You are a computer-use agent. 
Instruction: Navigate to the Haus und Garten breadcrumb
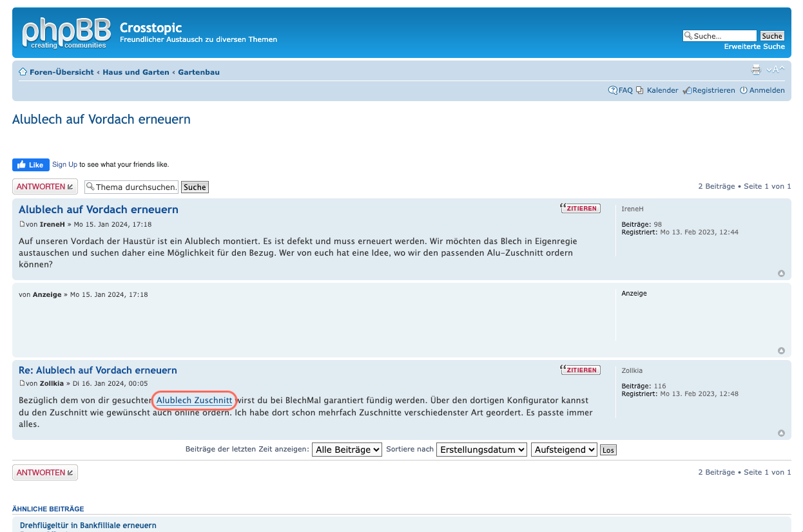(x=136, y=71)
